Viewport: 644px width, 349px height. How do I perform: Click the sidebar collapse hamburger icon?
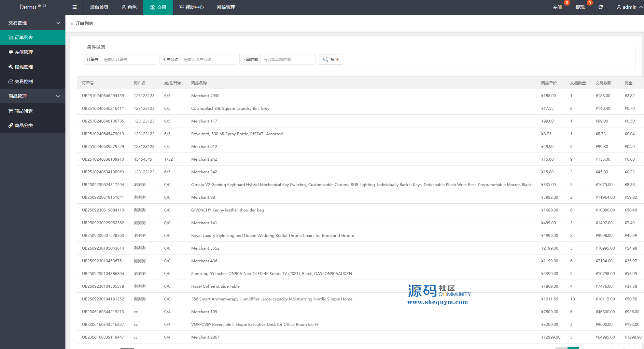pos(75,7)
